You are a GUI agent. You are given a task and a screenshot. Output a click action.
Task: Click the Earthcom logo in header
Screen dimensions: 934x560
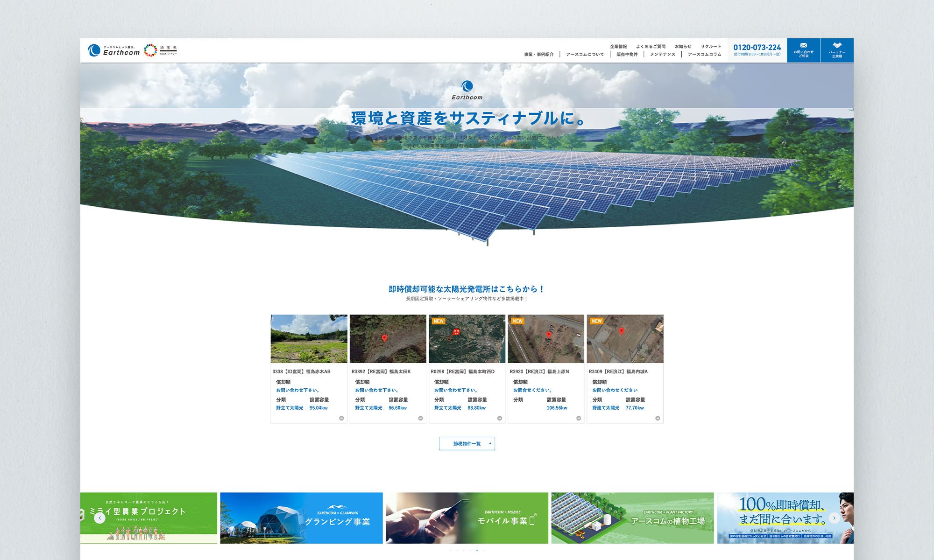point(114,50)
